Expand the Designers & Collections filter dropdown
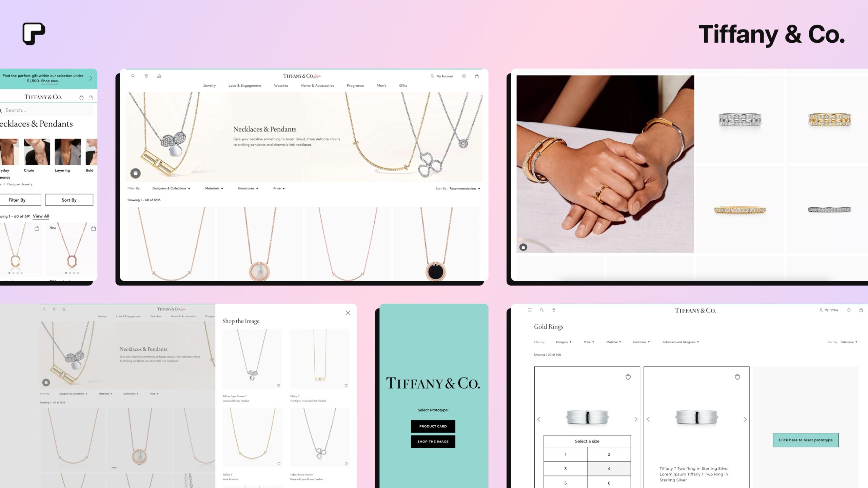Image resolution: width=868 pixels, height=488 pixels. tap(171, 188)
